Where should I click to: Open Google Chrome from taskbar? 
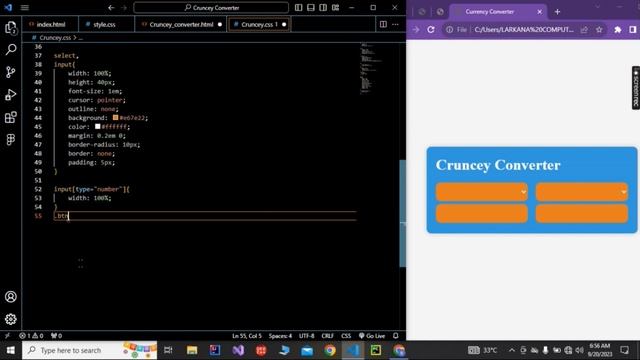(x=330, y=350)
